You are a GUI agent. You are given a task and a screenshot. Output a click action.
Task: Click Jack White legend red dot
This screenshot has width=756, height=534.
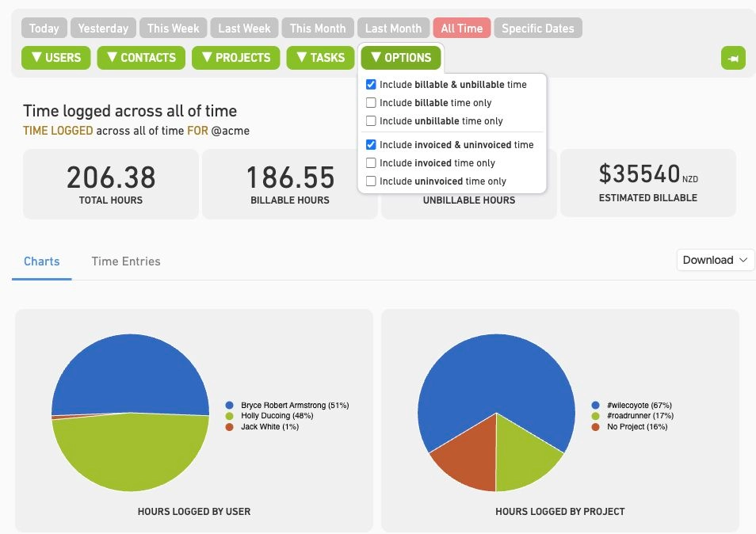click(x=230, y=427)
